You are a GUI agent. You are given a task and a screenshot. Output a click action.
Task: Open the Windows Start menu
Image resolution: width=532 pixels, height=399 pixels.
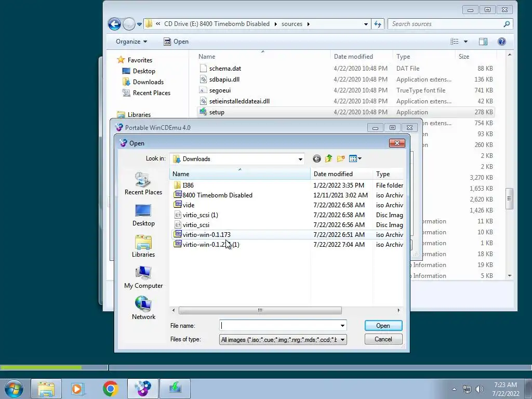[x=14, y=389]
